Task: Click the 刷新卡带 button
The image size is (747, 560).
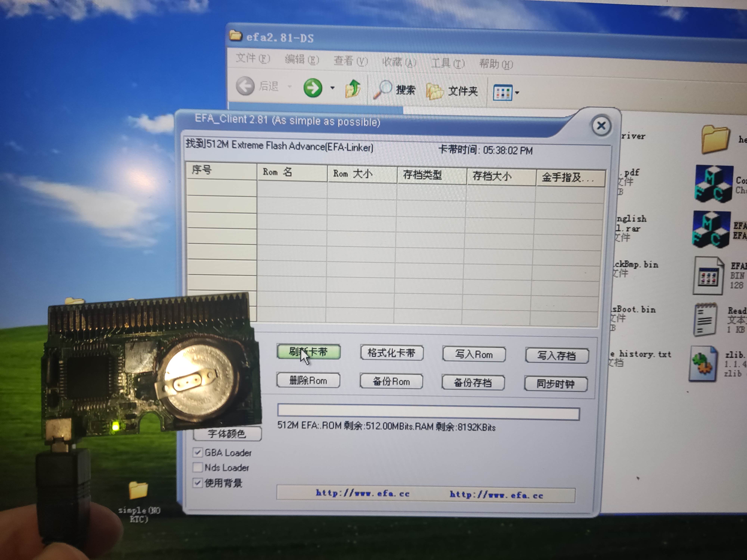Action: [308, 352]
